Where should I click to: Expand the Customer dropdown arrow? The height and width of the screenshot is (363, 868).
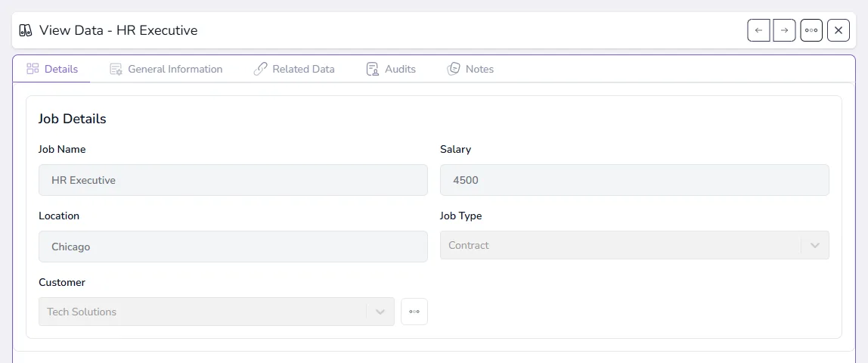[x=380, y=312]
